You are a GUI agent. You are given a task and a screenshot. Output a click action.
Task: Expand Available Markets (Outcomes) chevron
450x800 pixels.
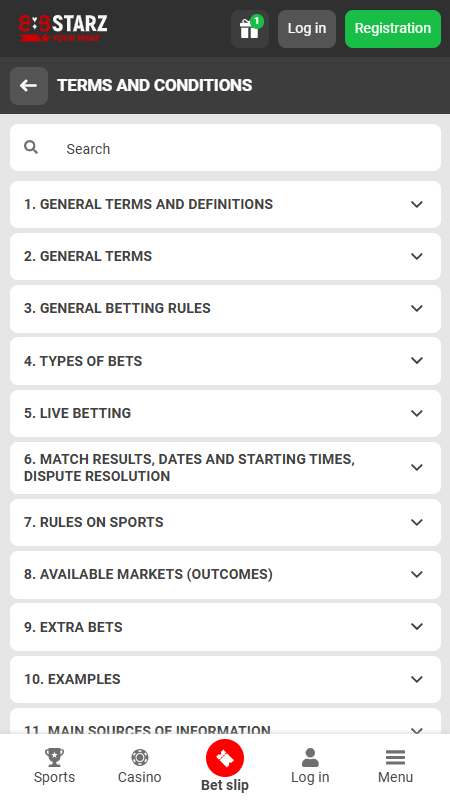[417, 574]
